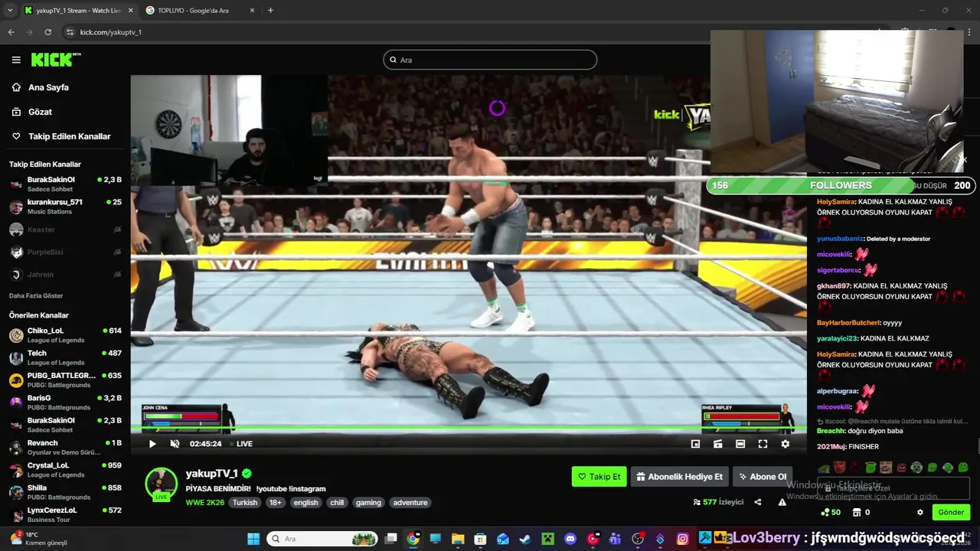Open a new browser tab

pyautogui.click(x=270, y=11)
